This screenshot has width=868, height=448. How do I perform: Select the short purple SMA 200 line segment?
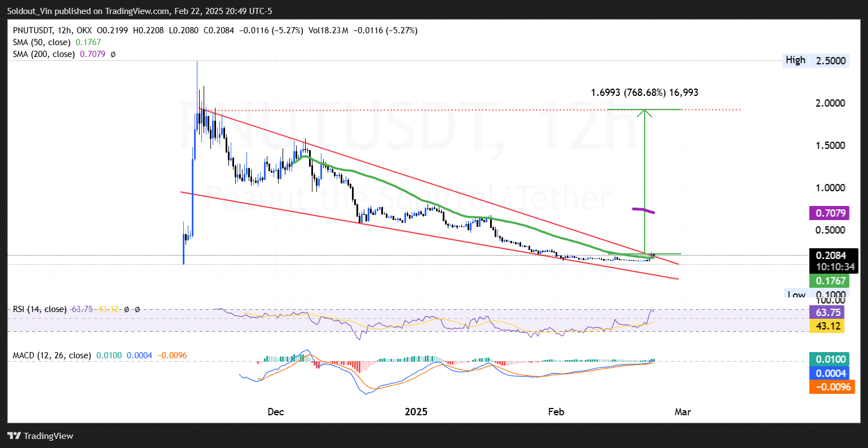643,211
